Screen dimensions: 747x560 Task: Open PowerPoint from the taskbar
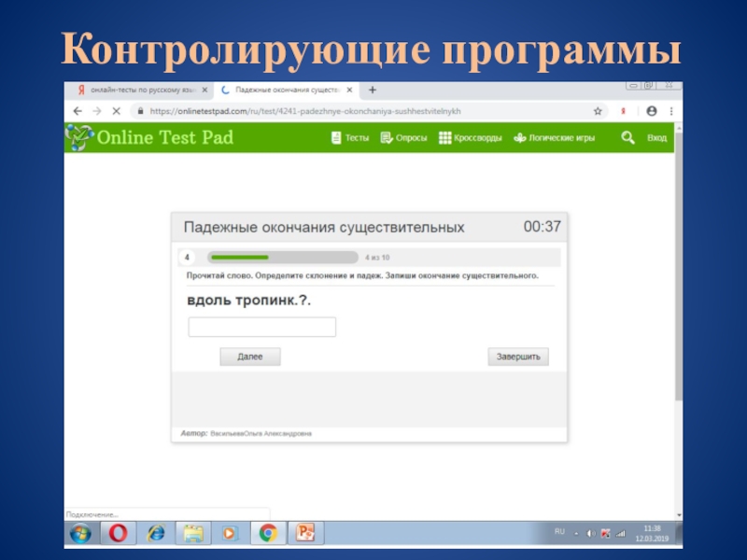pyautogui.click(x=304, y=533)
